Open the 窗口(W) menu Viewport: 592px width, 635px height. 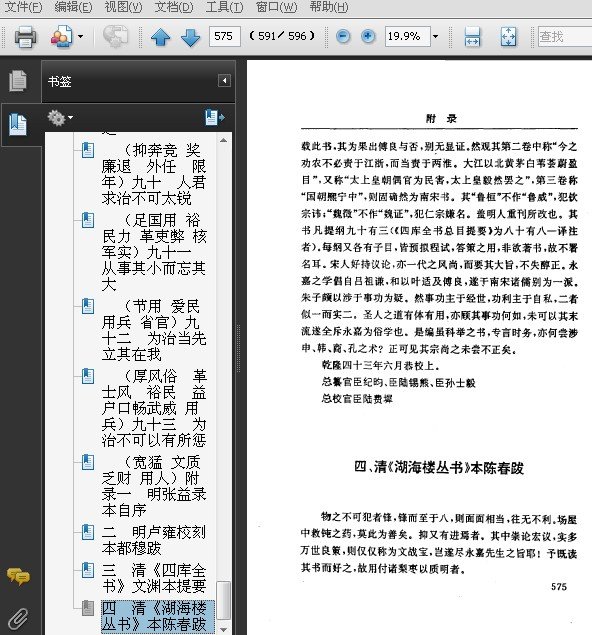[277, 7]
